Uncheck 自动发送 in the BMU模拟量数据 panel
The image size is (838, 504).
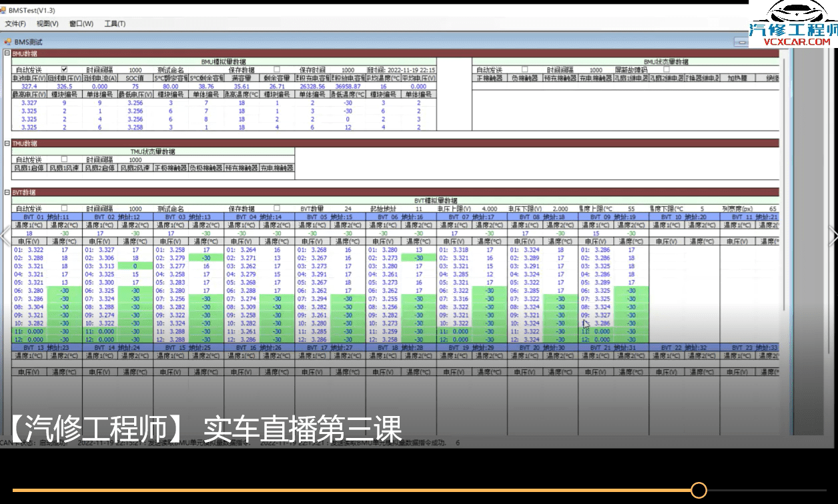(63, 69)
